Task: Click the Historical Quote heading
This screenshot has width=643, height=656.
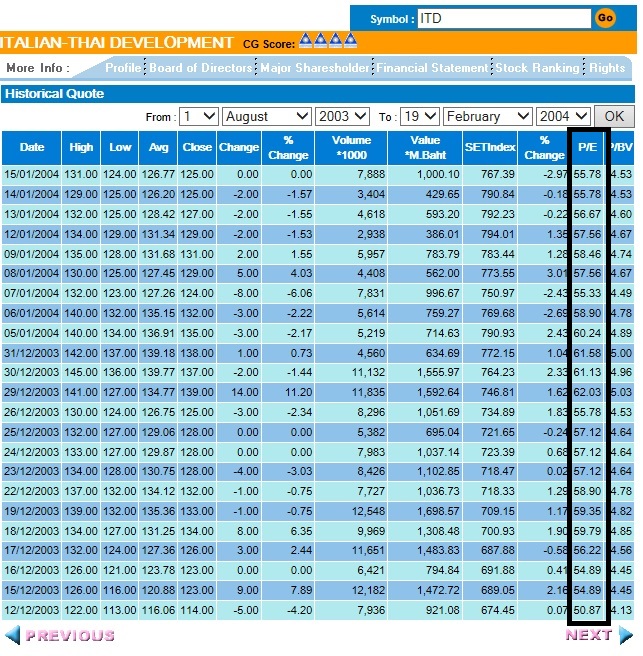Action: pos(54,94)
